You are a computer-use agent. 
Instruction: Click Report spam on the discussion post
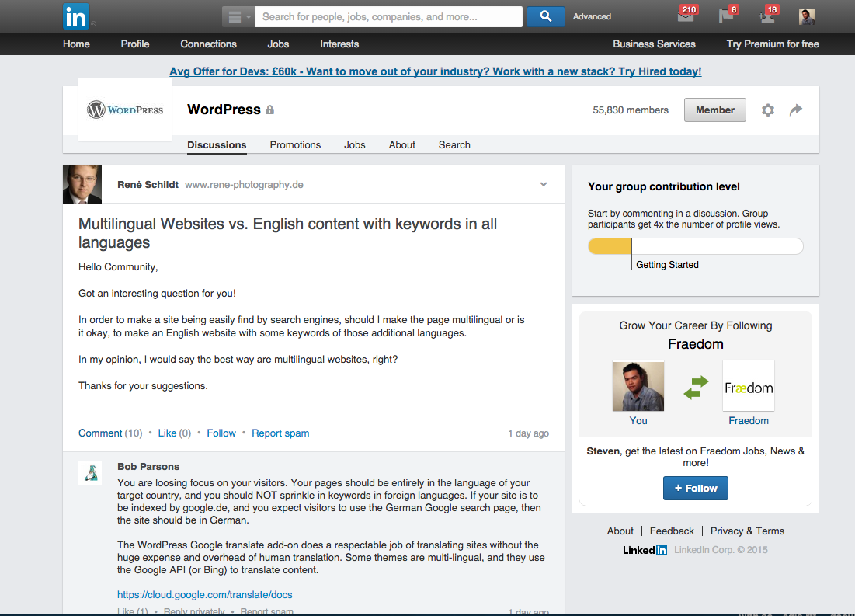(x=280, y=433)
